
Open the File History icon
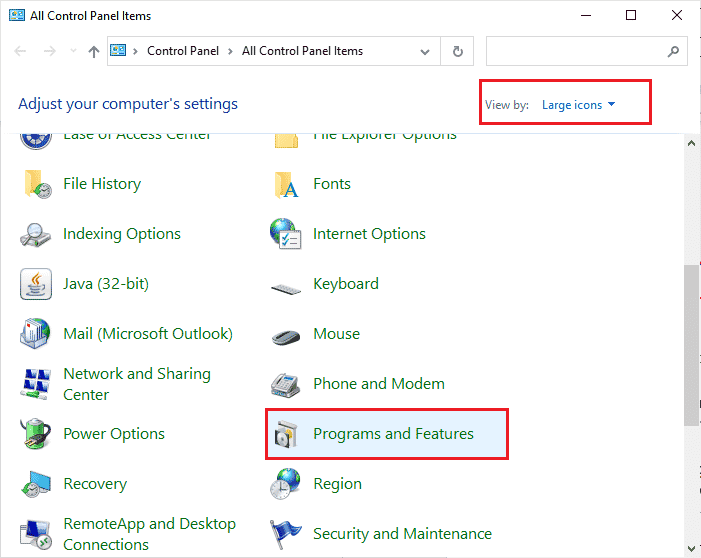pos(37,184)
